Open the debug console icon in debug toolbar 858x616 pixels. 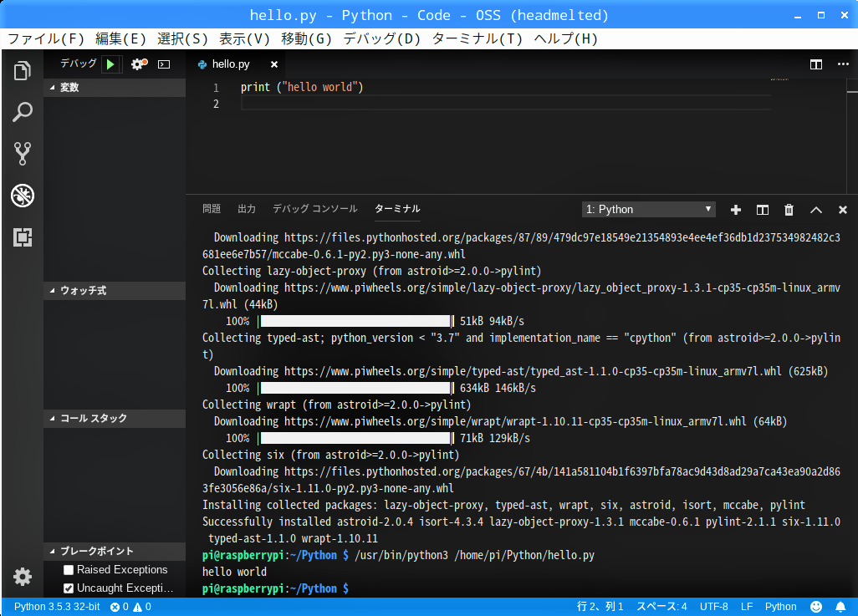pyautogui.click(x=164, y=64)
